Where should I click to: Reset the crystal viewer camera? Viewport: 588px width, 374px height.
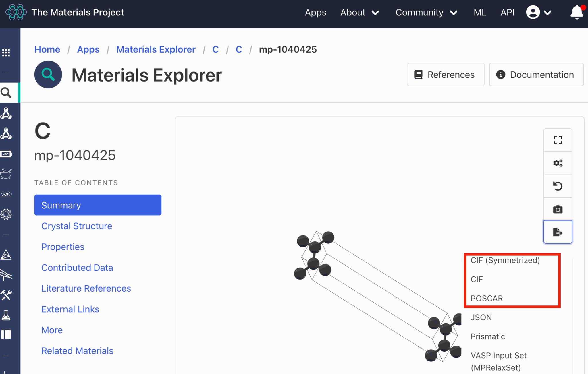(558, 186)
